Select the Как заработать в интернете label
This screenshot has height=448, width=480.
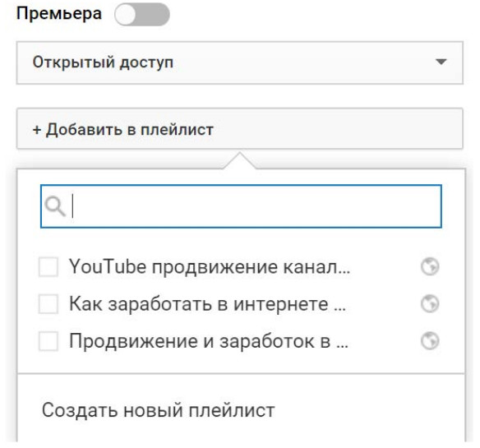[208, 304]
